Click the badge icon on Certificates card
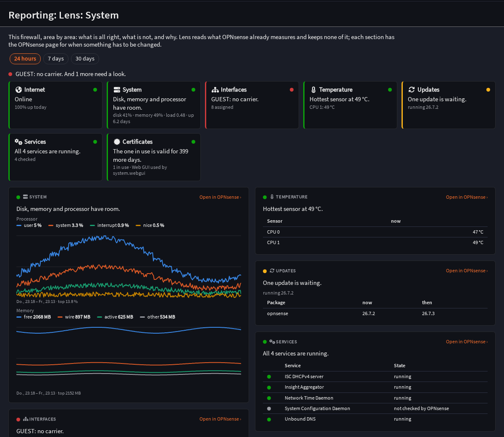Image resolution: width=504 pixels, height=437 pixels. tap(117, 142)
